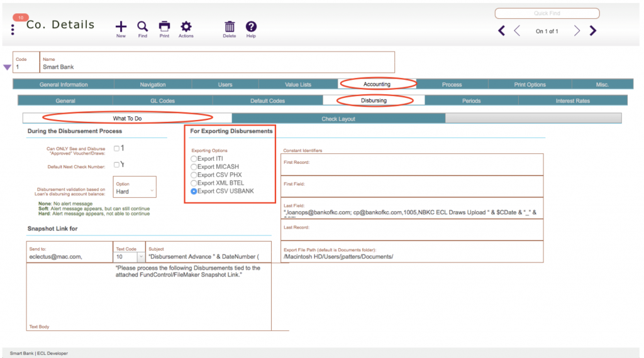644x358 pixels.
Task: Click the New record plus icon
Action: click(121, 26)
